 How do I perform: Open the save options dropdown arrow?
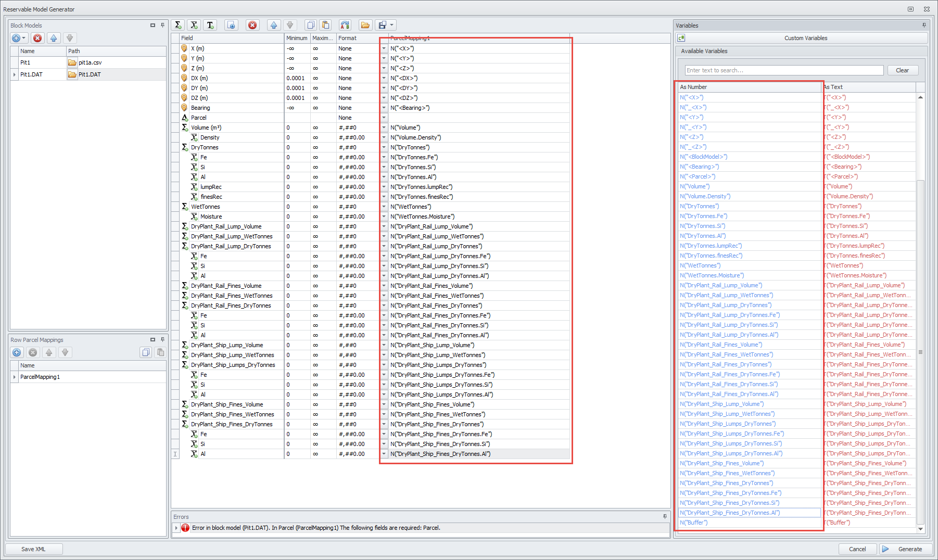coord(392,25)
